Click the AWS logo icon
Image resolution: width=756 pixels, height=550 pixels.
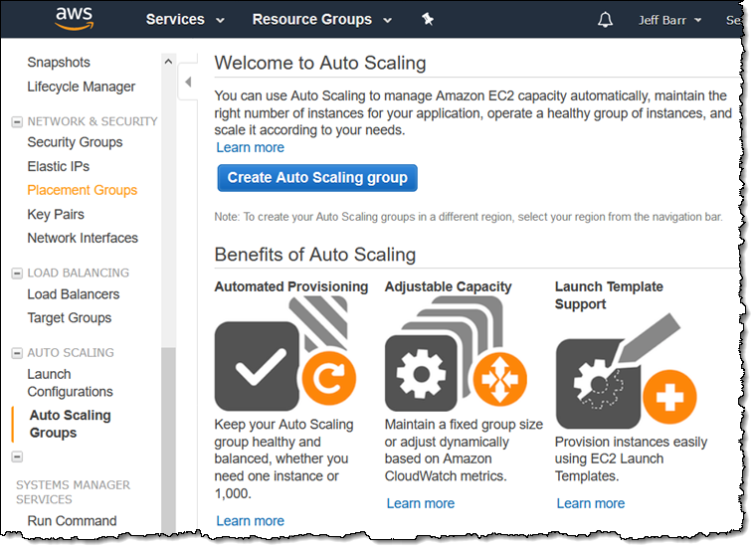tap(75, 19)
